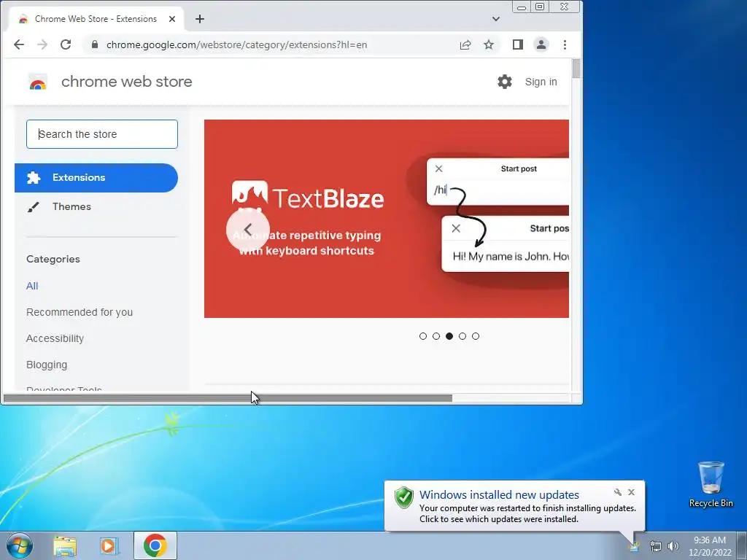Open File Explorer from taskbar

[x=65, y=545]
